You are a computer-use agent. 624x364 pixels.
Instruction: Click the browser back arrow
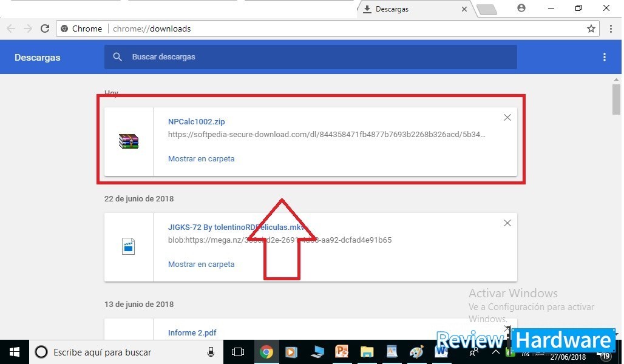tap(11, 29)
